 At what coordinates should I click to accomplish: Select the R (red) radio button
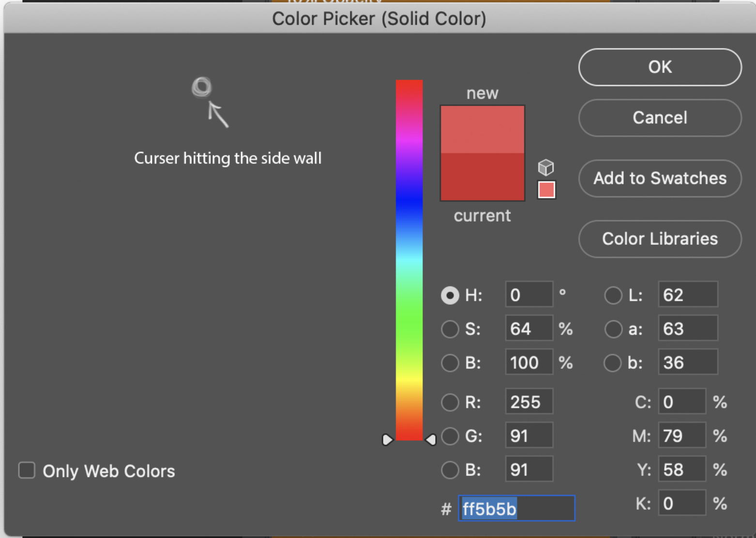point(450,402)
